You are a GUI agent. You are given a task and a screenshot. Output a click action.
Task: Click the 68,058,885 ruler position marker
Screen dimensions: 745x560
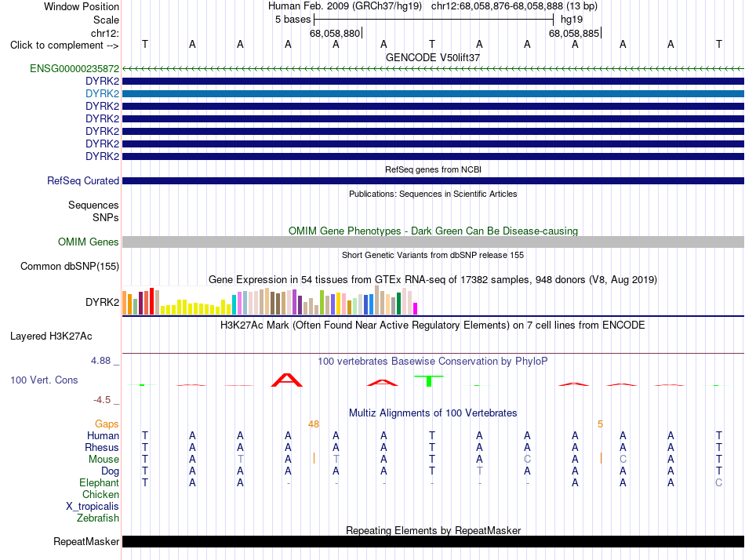coord(574,33)
